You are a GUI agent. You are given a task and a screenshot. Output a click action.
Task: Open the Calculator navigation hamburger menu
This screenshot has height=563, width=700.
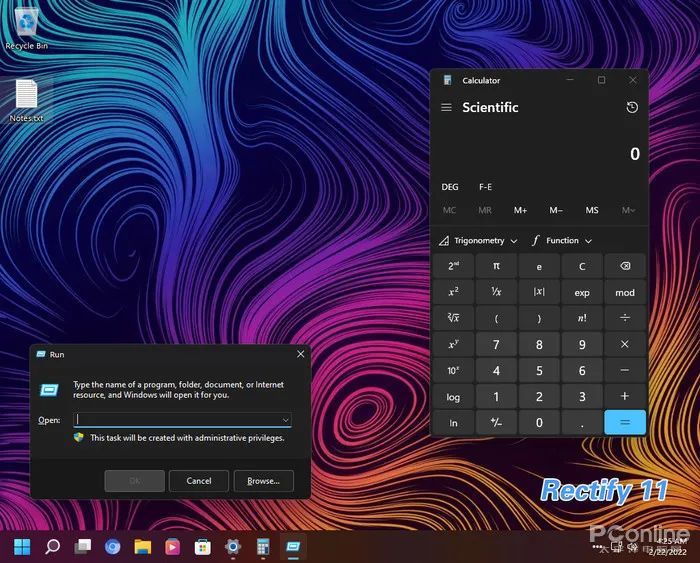coord(446,108)
